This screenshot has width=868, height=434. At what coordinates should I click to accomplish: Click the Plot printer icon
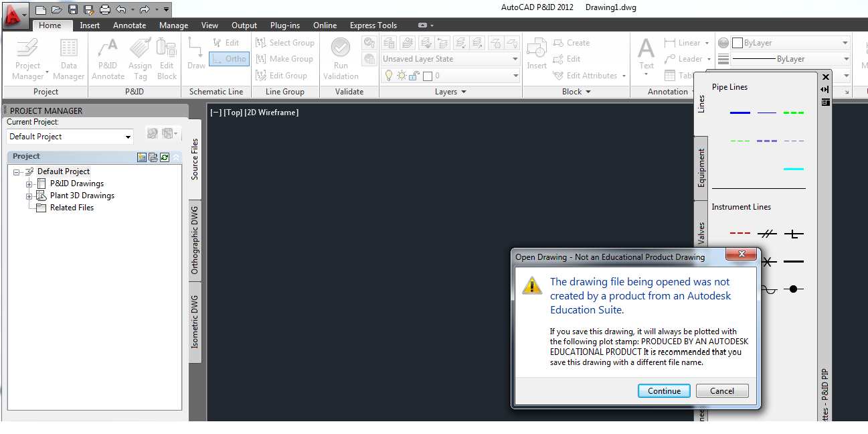coord(105,9)
